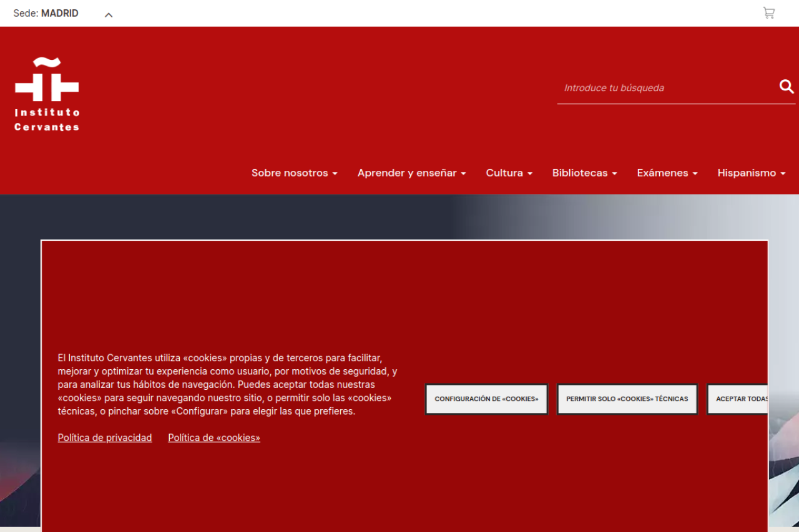Click the Hispanismo dropdown arrow
The width and height of the screenshot is (799, 532).
(783, 173)
